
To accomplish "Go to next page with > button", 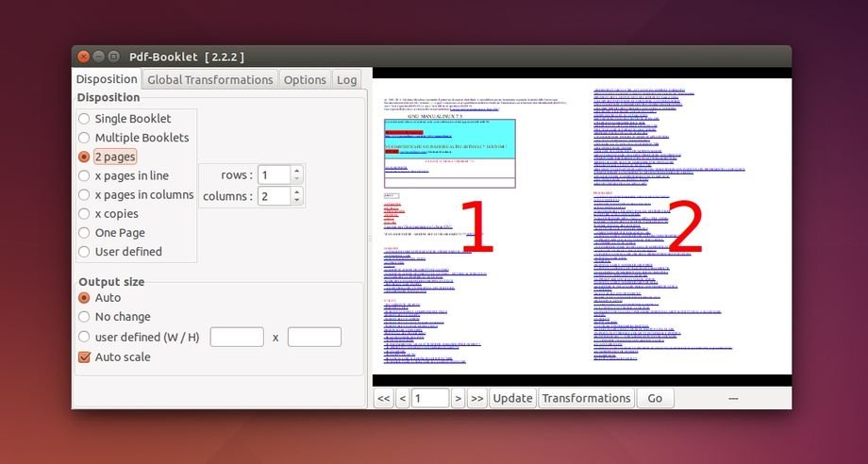I will [458, 398].
